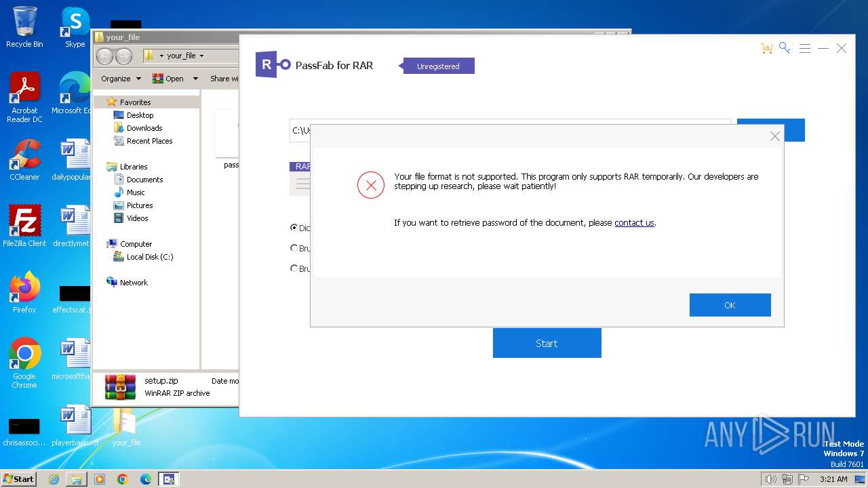Click the Explorer back navigation arrow
Viewport: 868px width, 488px height.
point(105,56)
